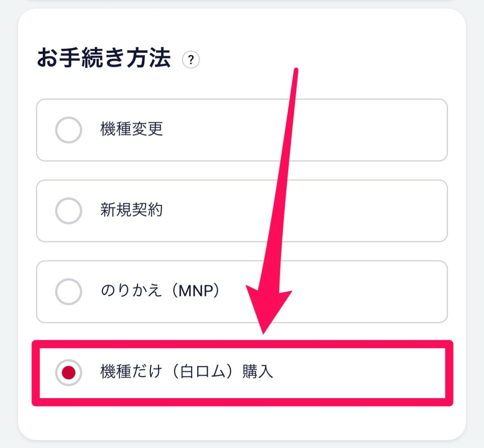Viewport: 484px width, 448px height.
Task: Click the empty radio circle beside 機種変更
Action: coord(68,130)
